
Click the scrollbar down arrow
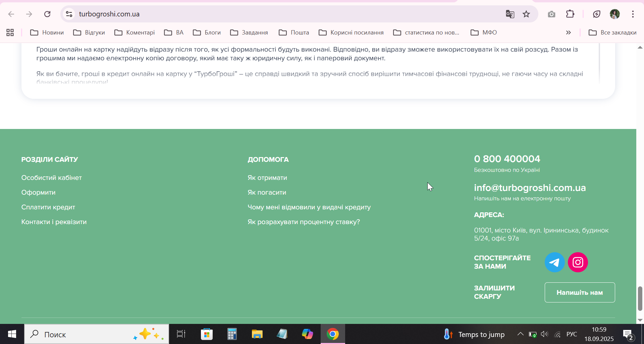click(640, 320)
